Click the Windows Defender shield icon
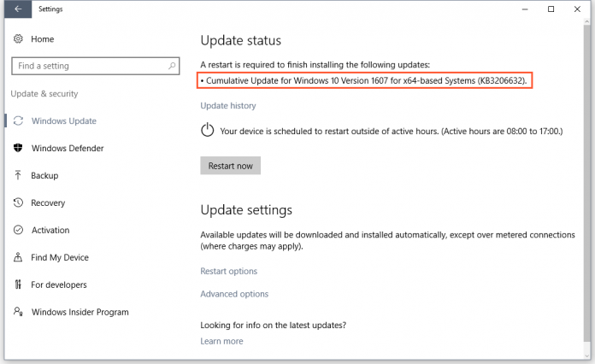Image resolution: width=595 pixels, height=364 pixels. point(18,148)
